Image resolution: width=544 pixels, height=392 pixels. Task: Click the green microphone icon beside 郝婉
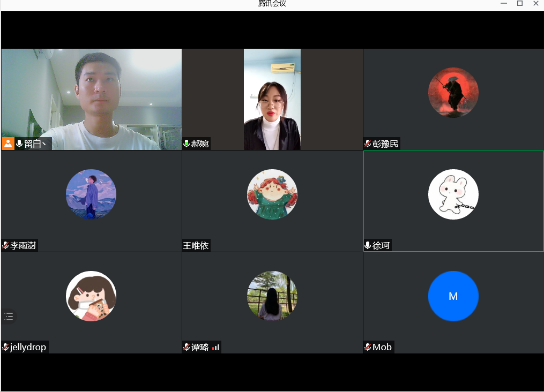click(187, 144)
